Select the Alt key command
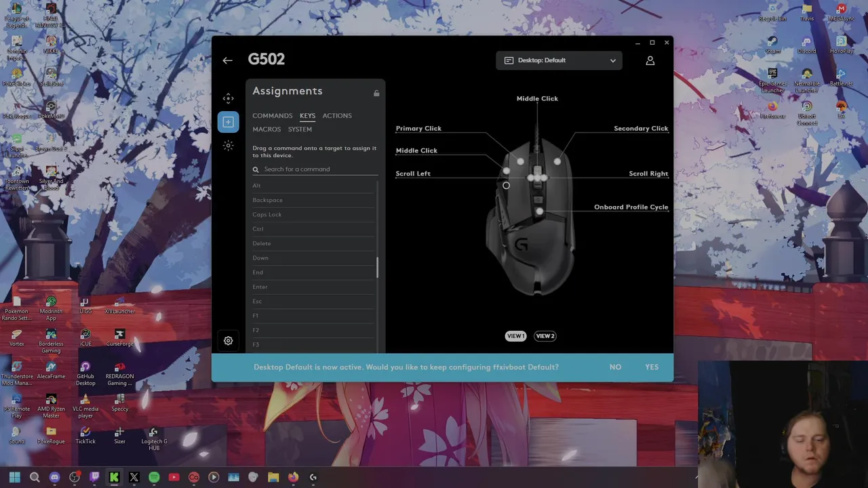Image resolution: width=868 pixels, height=488 pixels. coord(313,186)
